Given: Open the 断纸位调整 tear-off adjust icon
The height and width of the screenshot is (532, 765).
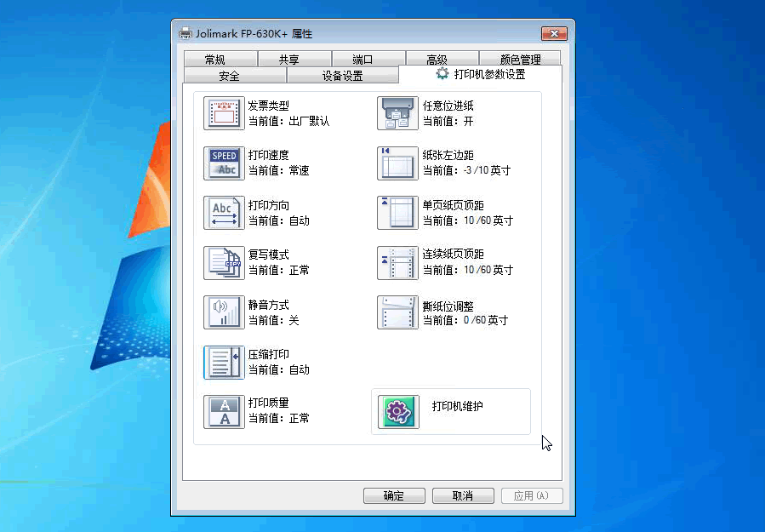Looking at the screenshot, I should click(397, 312).
